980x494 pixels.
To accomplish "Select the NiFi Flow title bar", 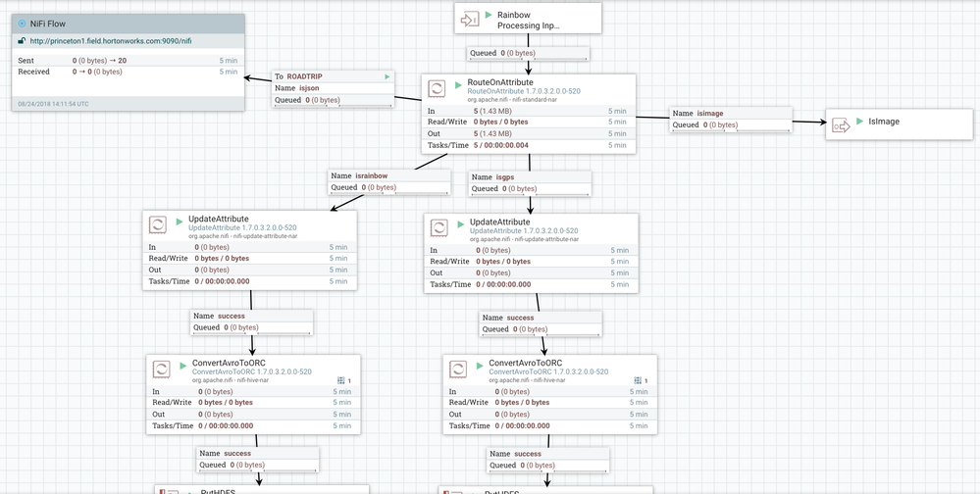I will (x=129, y=24).
